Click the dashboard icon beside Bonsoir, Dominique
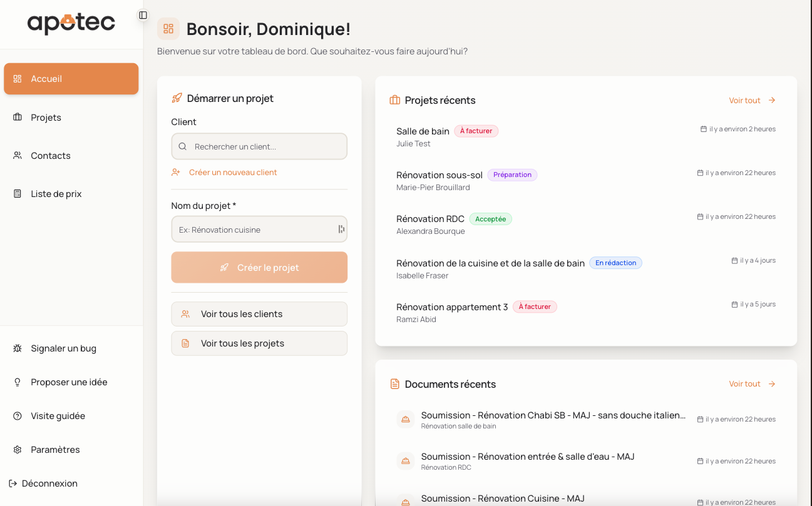This screenshot has width=812, height=506. click(168, 29)
